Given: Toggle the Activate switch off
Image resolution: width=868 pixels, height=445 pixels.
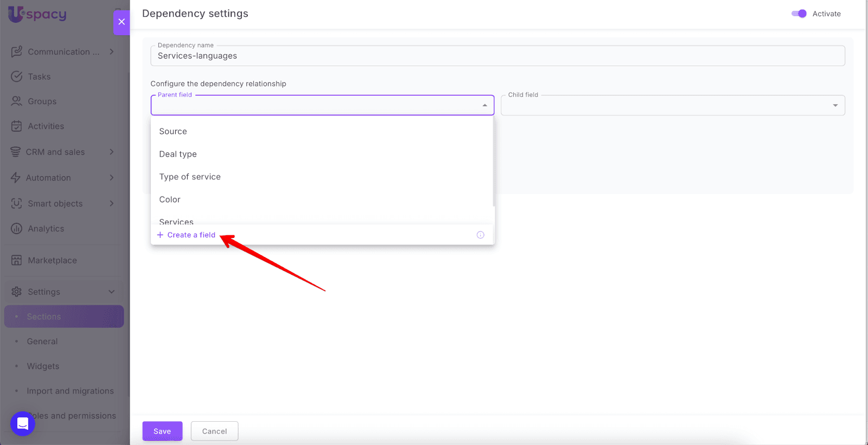Looking at the screenshot, I should (799, 14).
